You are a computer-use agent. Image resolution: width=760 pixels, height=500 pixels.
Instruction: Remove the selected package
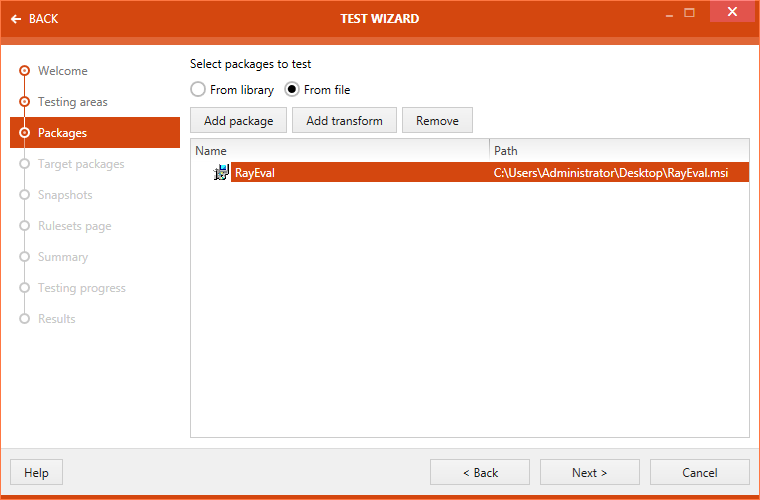pos(437,120)
